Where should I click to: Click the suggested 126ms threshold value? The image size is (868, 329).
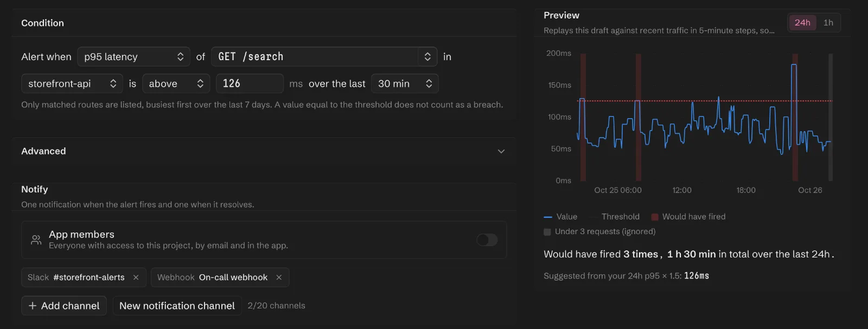(697, 276)
